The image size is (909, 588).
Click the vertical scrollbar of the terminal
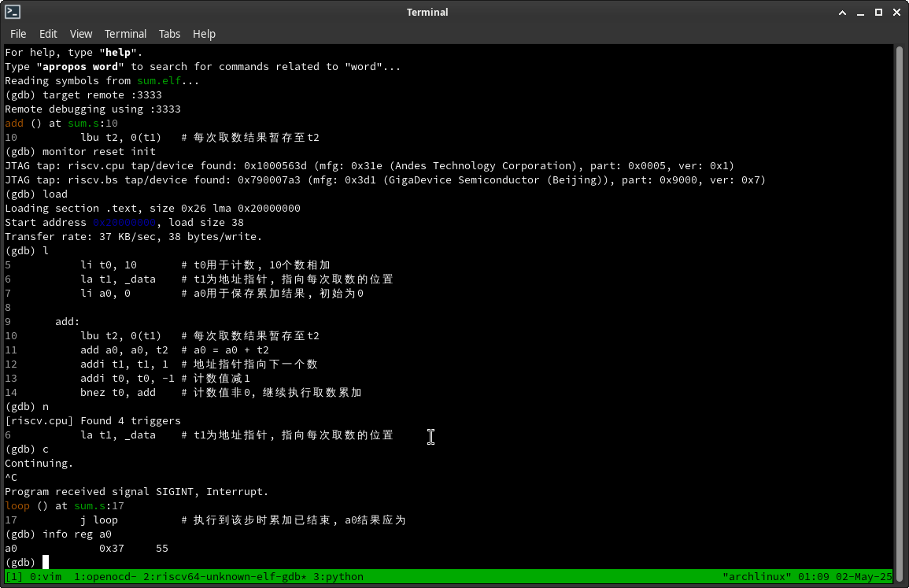[900, 315]
